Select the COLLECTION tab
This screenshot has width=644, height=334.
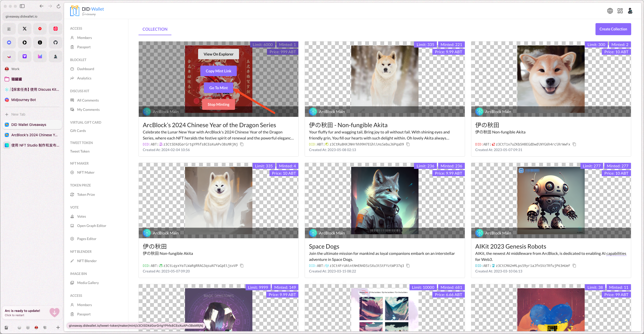click(155, 29)
